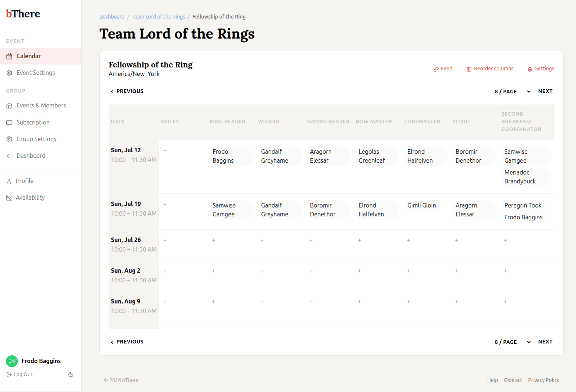The width and height of the screenshot is (576, 392).
Task: Click Team Lord of the Rings breadcrumb
Action: (158, 17)
